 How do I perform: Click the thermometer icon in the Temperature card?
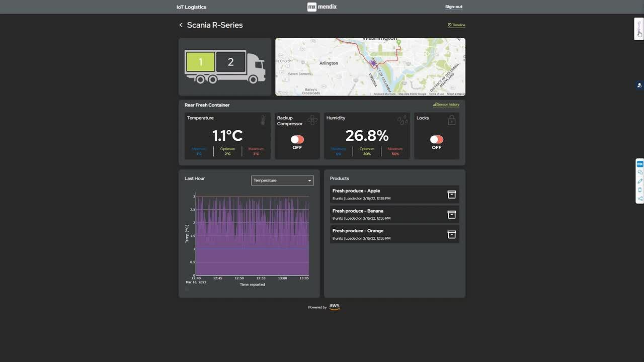click(263, 120)
